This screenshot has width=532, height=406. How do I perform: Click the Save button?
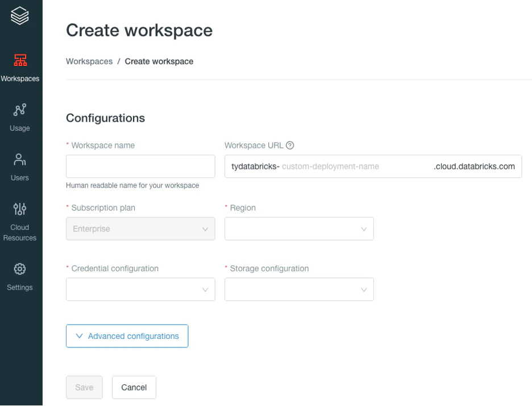[x=84, y=387]
